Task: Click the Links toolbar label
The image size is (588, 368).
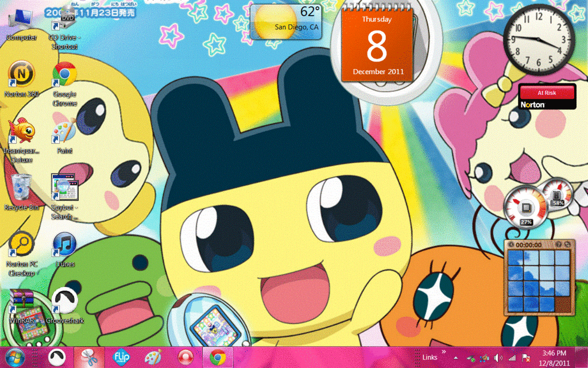Action: [430, 358]
